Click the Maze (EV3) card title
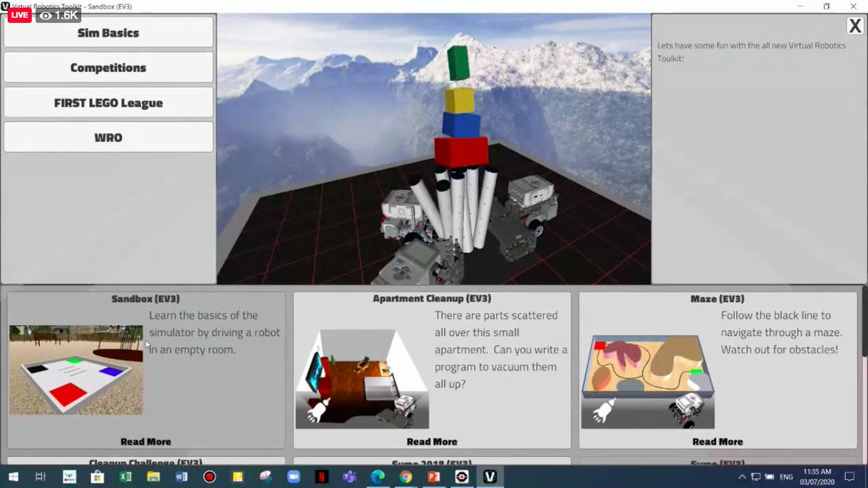 [x=718, y=299]
